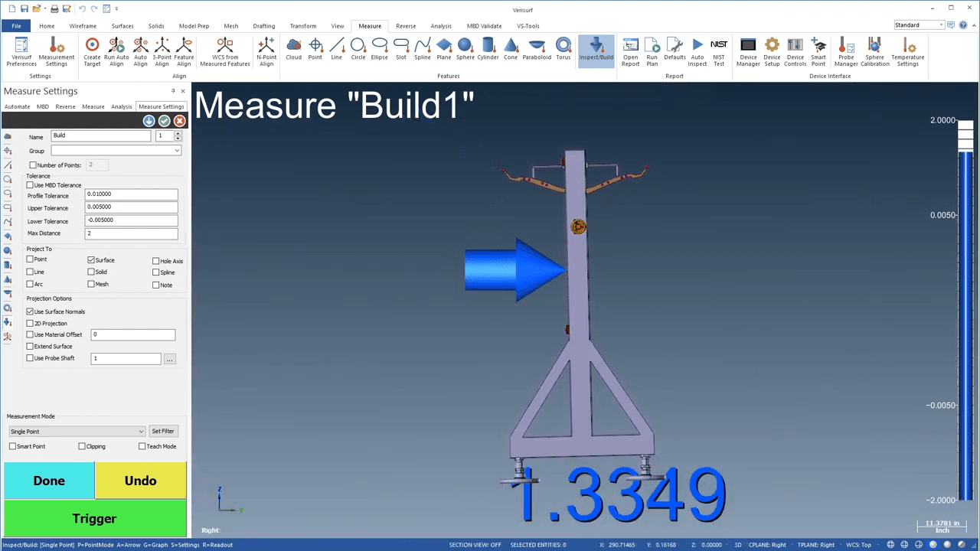Choose the Cylinder feature tool
The width and height of the screenshot is (980, 551).
488,49
